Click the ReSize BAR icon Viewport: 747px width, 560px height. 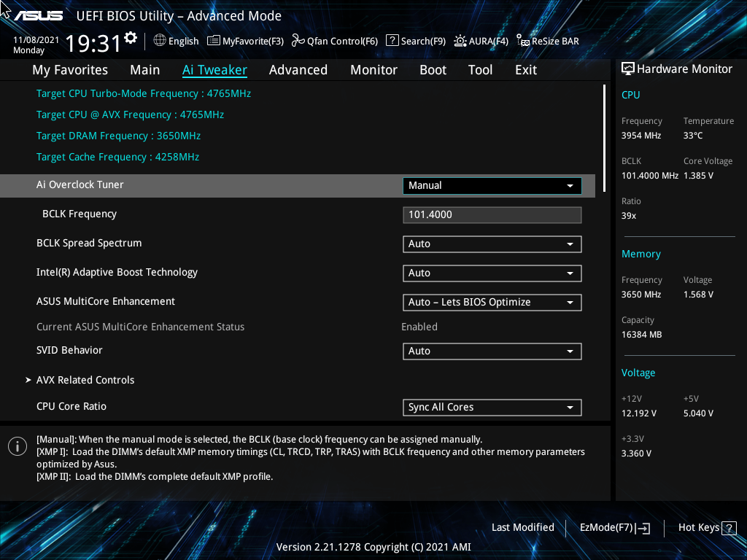pos(523,41)
